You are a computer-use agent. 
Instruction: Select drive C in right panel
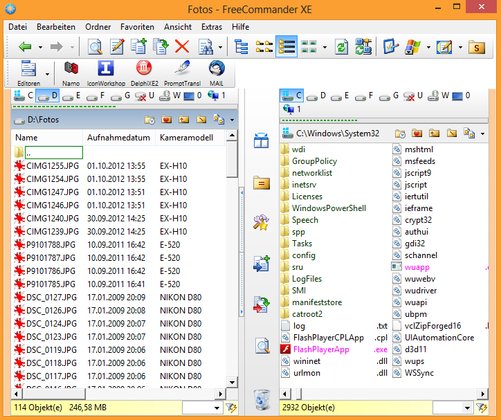pyautogui.click(x=292, y=96)
